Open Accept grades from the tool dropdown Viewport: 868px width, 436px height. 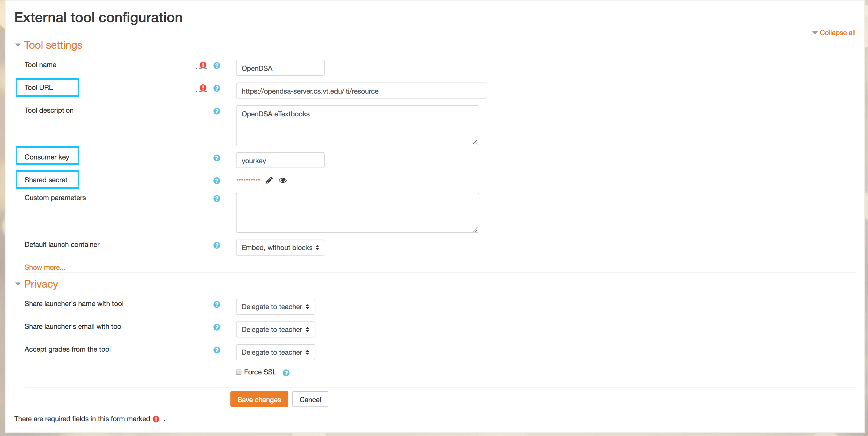pyautogui.click(x=275, y=352)
